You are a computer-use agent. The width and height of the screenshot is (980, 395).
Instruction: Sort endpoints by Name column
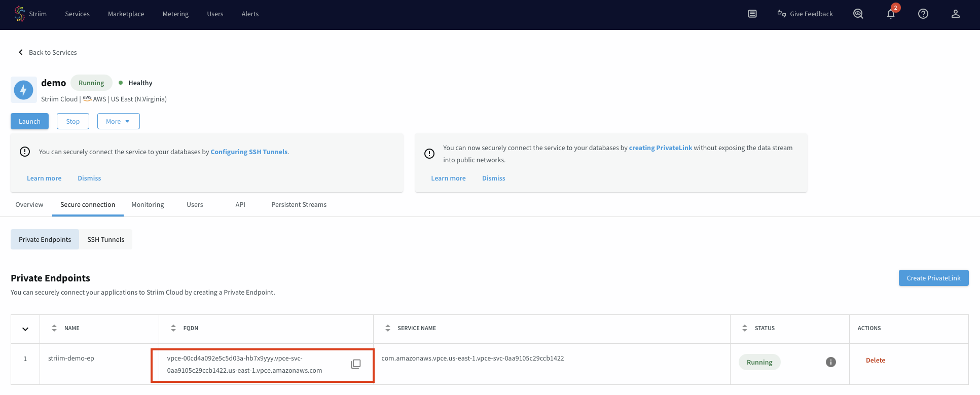click(x=54, y=328)
